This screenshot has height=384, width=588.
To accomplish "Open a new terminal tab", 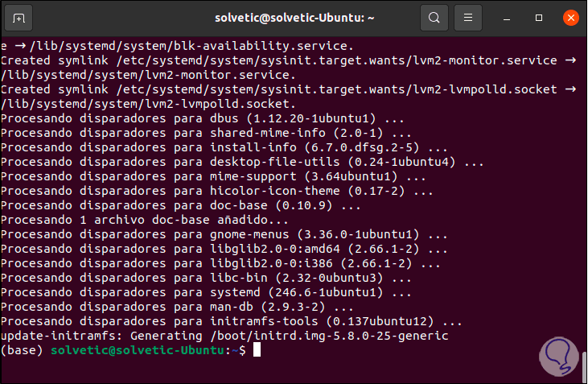I will (19, 18).
